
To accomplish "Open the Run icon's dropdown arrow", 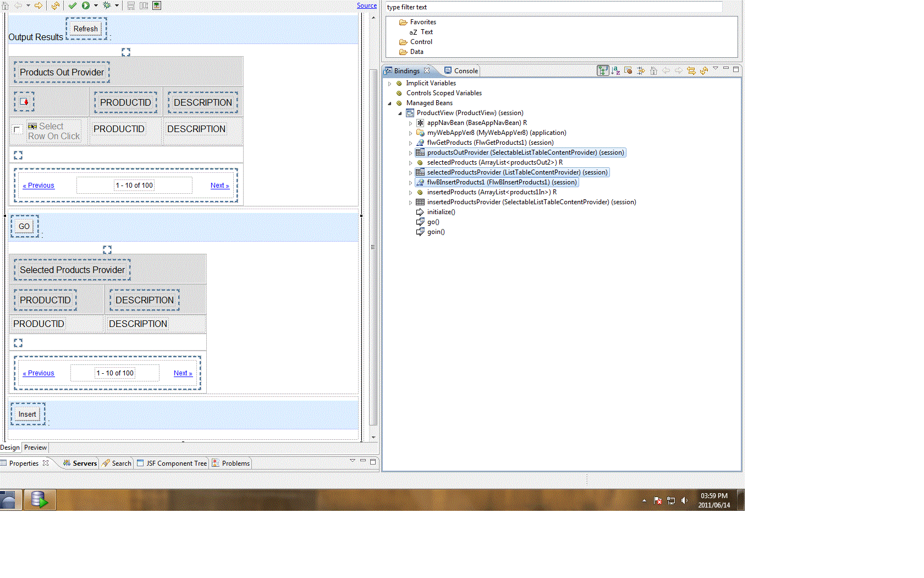I will tap(96, 6).
